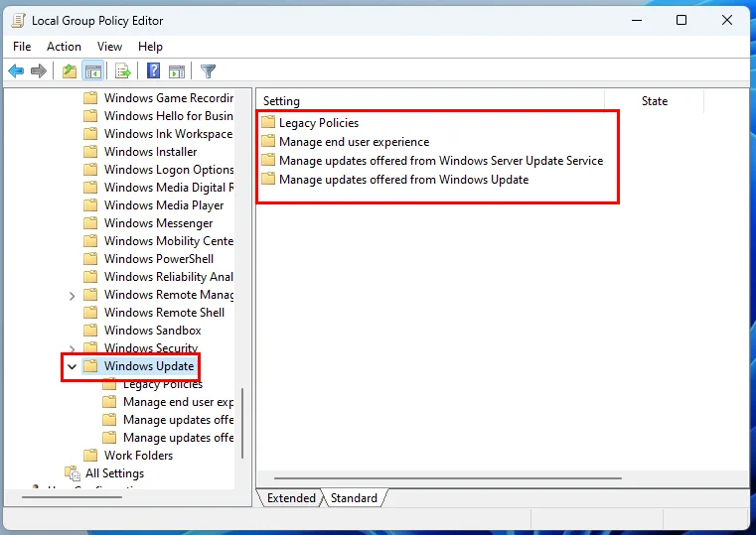Click the Windows Messenger folder icon
Image resolution: width=756 pixels, height=535 pixels.
[x=90, y=223]
